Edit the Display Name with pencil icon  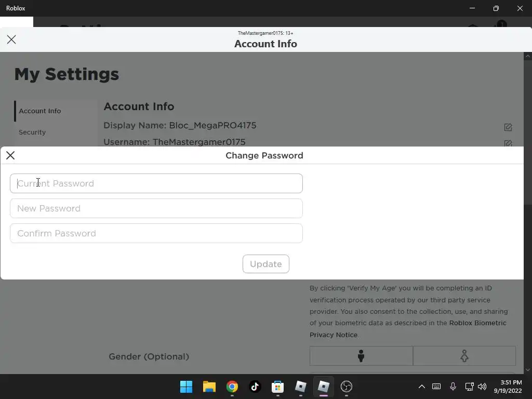(x=508, y=127)
